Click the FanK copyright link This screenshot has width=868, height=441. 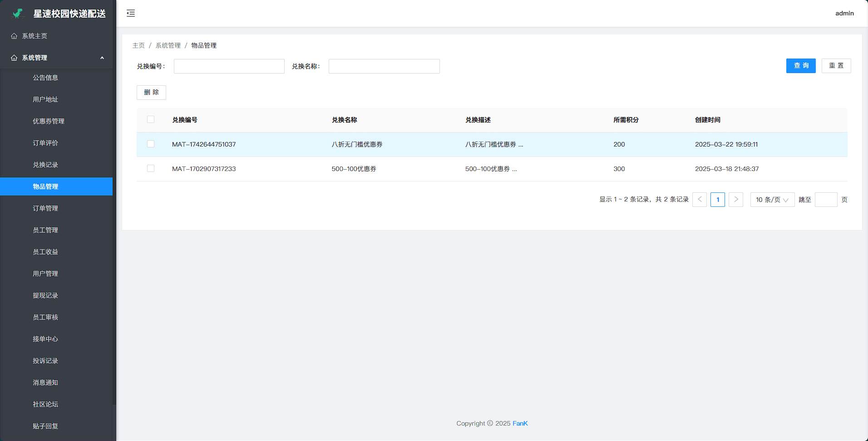click(520, 423)
